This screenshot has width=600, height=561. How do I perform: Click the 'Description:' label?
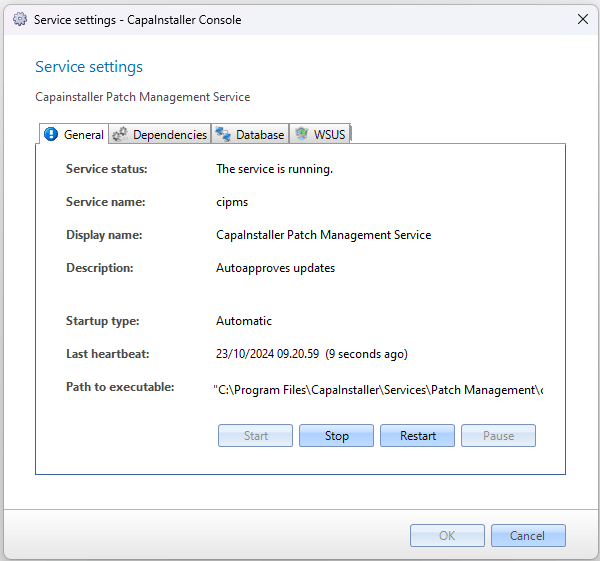pos(99,268)
